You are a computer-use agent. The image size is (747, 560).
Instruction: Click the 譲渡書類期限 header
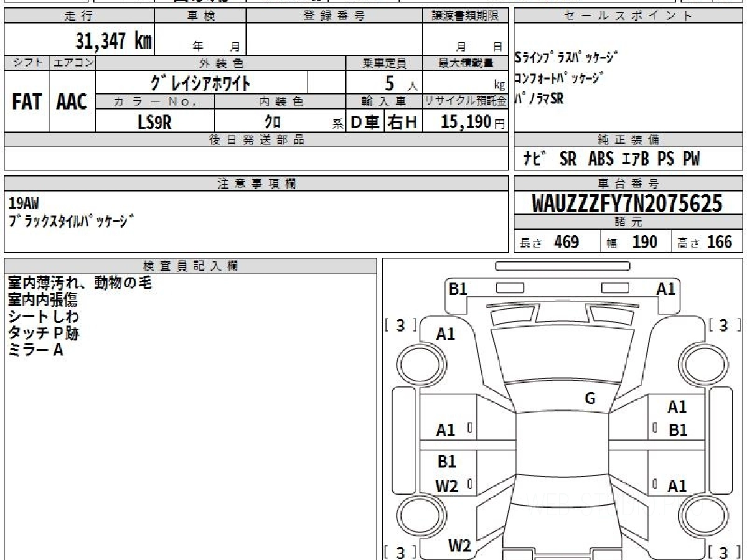466,16
